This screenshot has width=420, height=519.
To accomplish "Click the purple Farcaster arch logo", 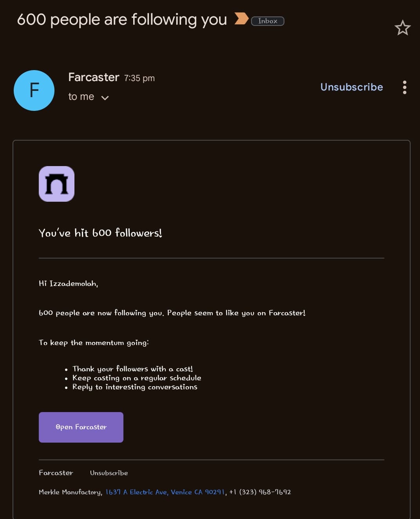I will [57, 184].
